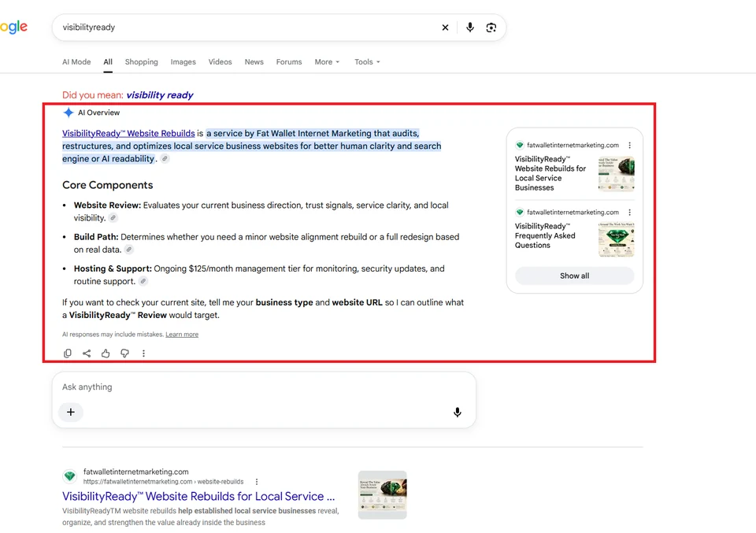Screen dimensions: 756x533
Task: Open the 'VisibilityReady Frequently Asked Questions' source card title
Action: 545,235
